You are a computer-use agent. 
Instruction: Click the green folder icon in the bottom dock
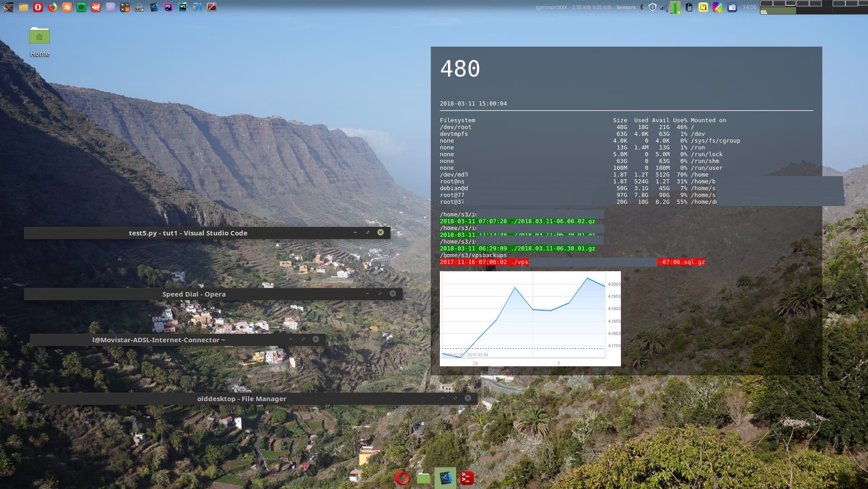click(424, 478)
